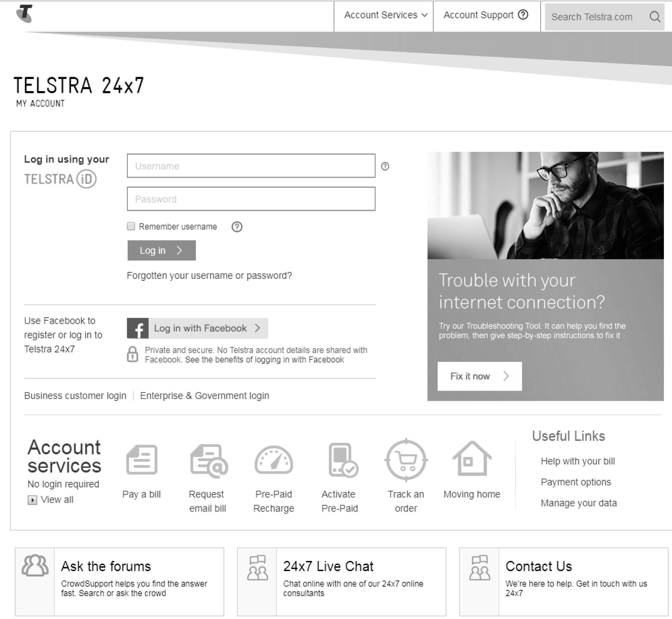Click the search magnifier icon
672x619 pixels.
pyautogui.click(x=655, y=16)
